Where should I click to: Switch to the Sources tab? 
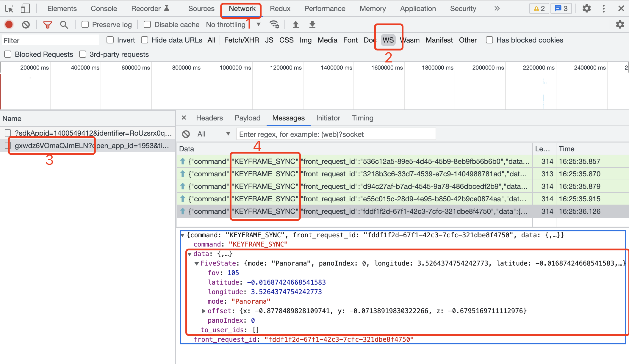click(201, 9)
